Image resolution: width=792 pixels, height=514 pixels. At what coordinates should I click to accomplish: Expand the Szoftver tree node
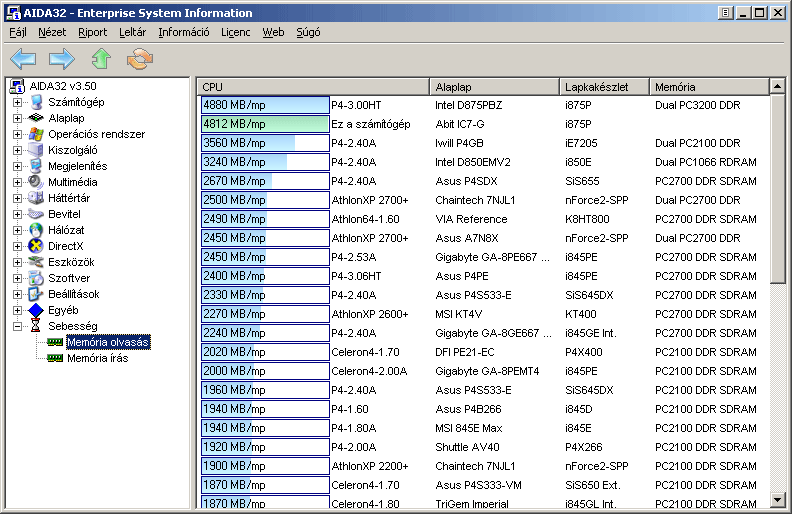coord(17,278)
